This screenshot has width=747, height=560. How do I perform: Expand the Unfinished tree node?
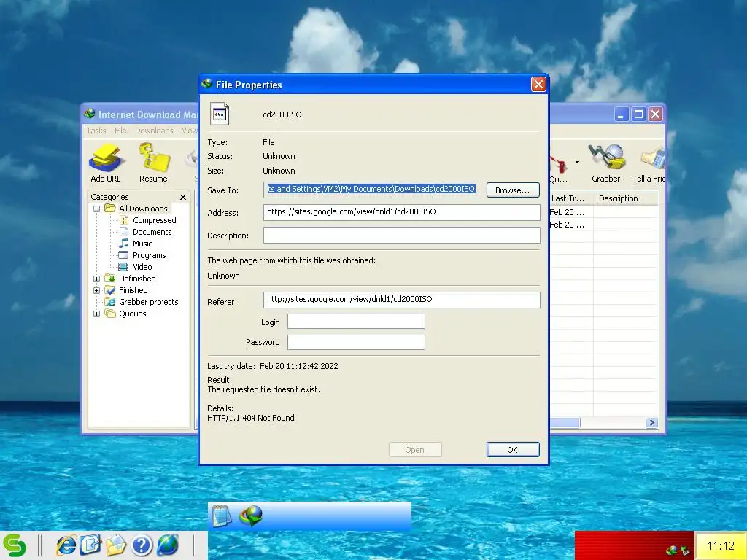[x=97, y=279]
